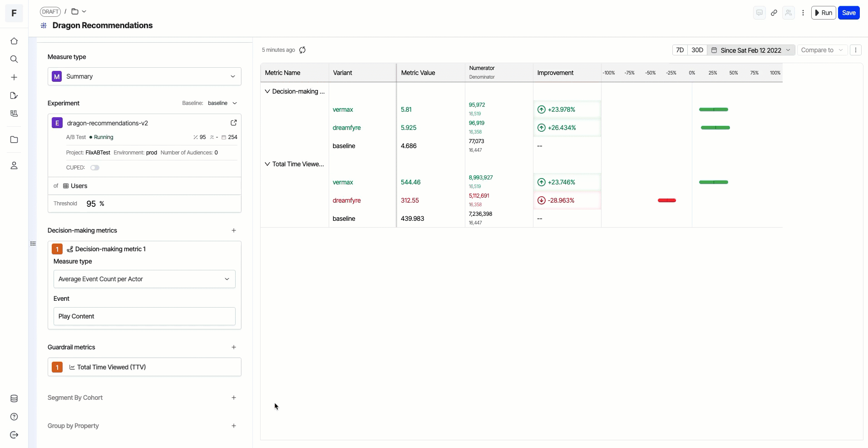Click dreamfyre green confidence bar for +26.434%
The image size is (868, 448).
pos(715,128)
